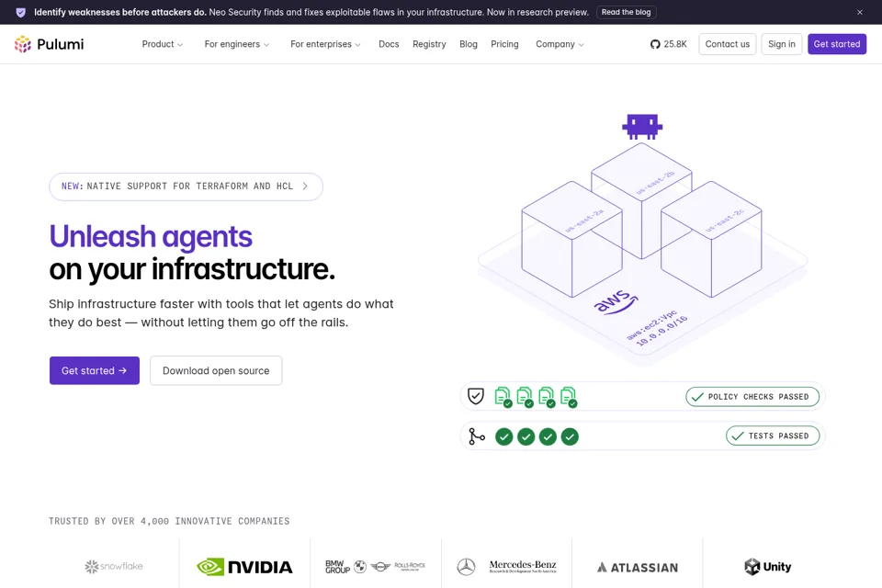Click the Mercedes-Benz logo
This screenshot has height=588, width=882.
coord(506,567)
